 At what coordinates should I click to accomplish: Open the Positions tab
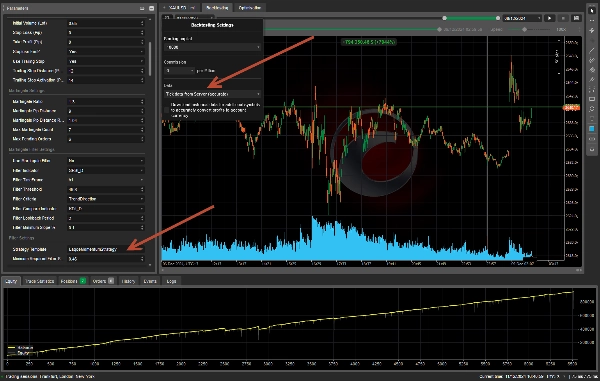(73, 281)
